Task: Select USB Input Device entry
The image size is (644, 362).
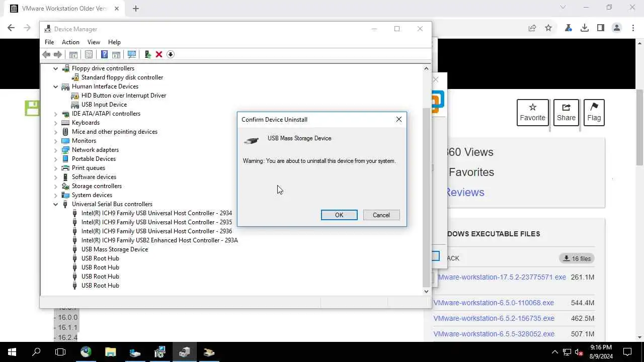Action: coord(104,105)
